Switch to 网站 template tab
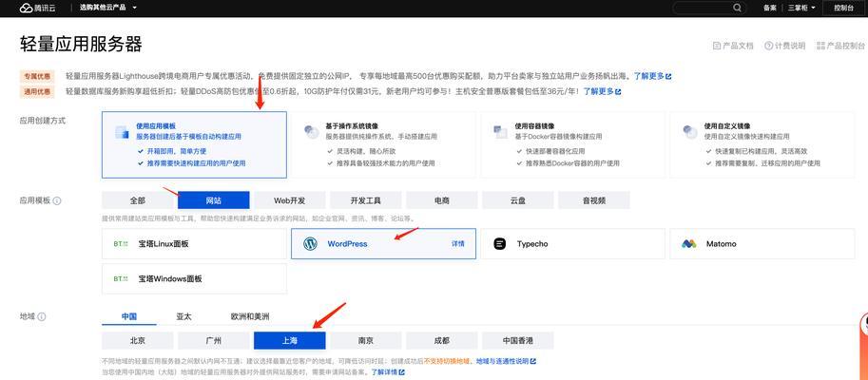Screen dimensions: 868x380 click(214, 200)
